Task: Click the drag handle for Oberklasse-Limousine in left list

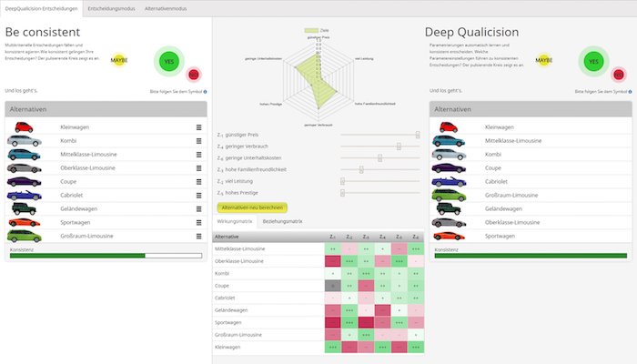Action: coord(199,168)
